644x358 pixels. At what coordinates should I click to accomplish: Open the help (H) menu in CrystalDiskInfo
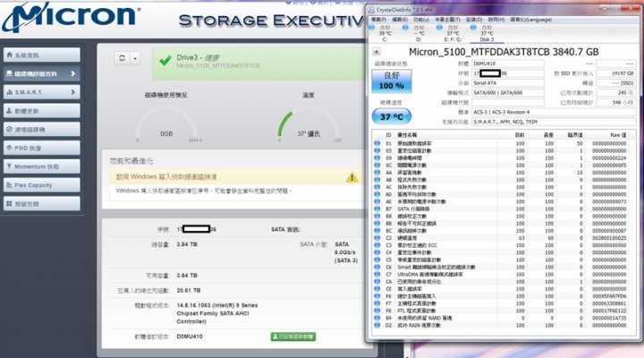pyautogui.click(x=496, y=20)
